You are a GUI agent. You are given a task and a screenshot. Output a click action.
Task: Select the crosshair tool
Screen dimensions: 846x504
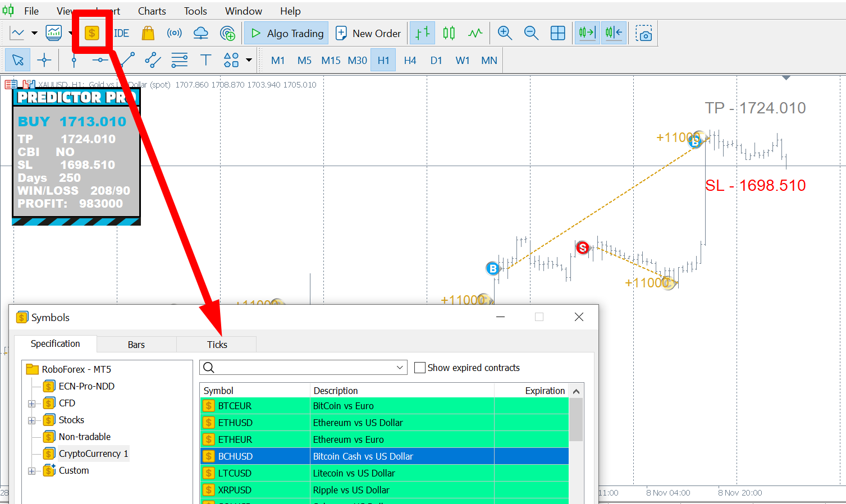[x=44, y=60]
